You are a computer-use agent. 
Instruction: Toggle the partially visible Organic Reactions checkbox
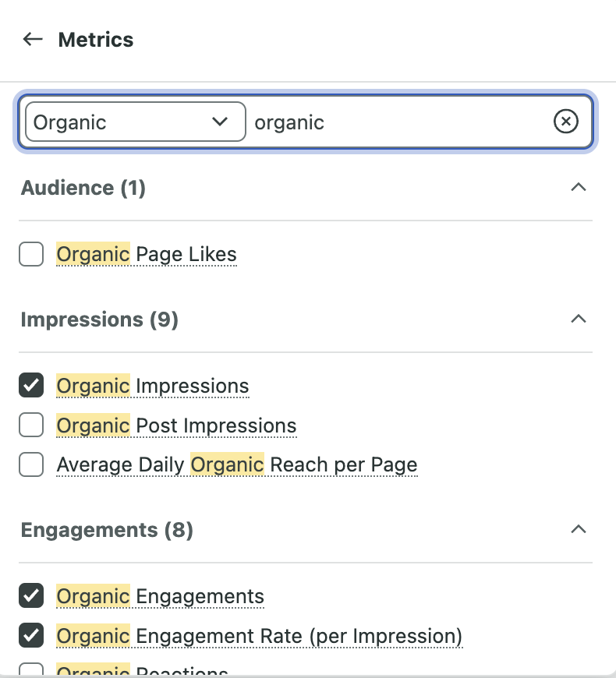[31, 670]
